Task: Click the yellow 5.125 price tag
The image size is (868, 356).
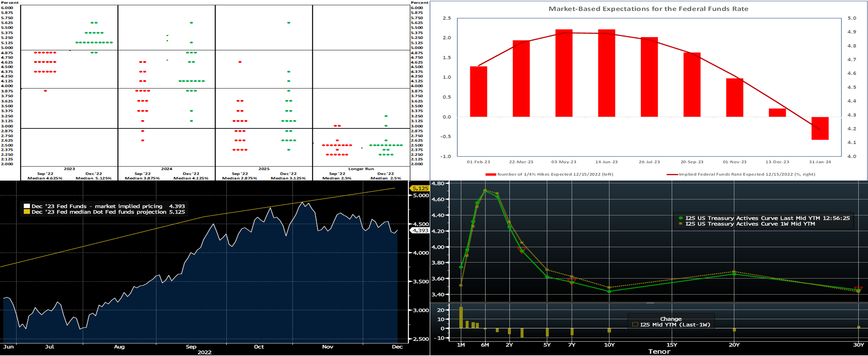Action: 420,188
